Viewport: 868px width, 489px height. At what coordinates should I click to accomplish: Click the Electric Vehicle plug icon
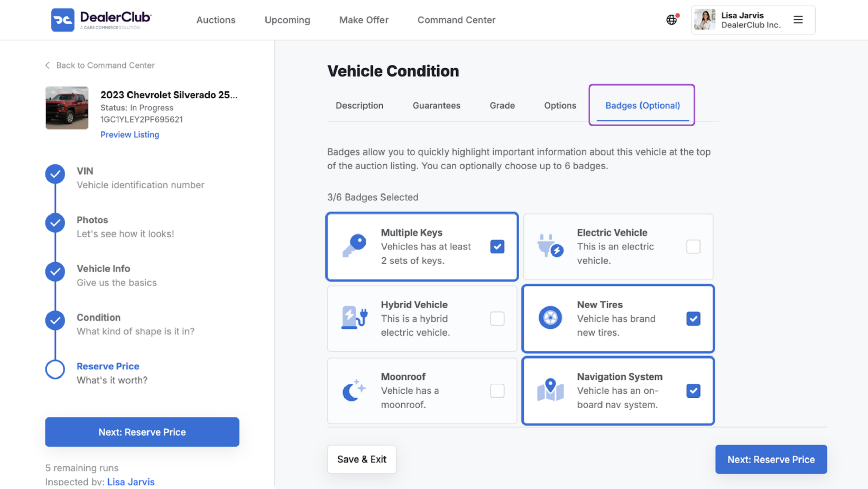point(550,246)
